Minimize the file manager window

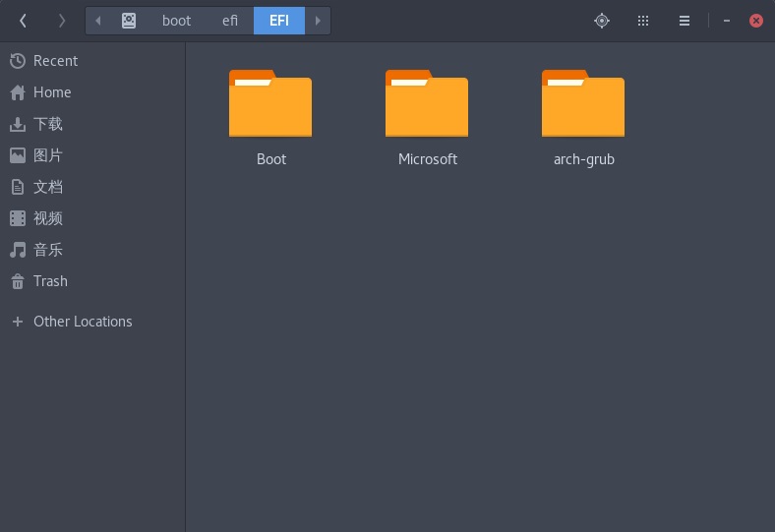click(x=727, y=21)
